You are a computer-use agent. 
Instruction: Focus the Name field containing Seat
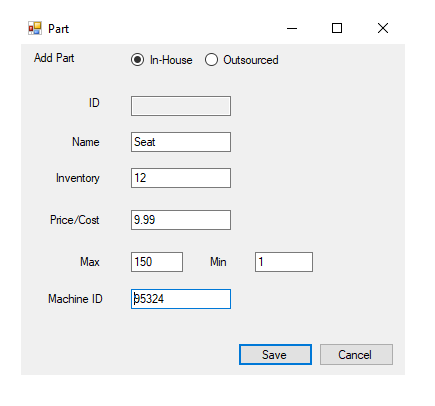(181, 142)
